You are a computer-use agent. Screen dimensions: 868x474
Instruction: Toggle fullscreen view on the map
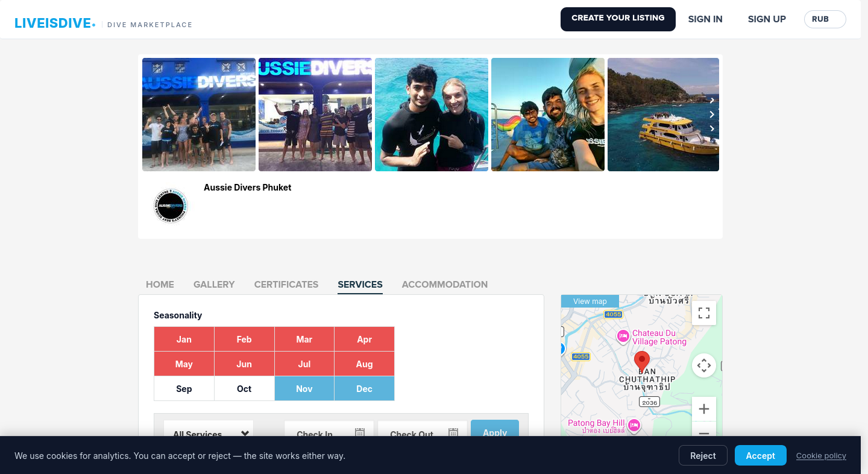[x=703, y=313]
